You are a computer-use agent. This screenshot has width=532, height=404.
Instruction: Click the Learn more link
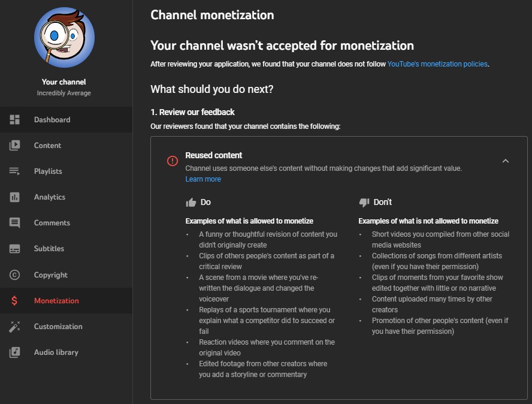[x=203, y=179]
